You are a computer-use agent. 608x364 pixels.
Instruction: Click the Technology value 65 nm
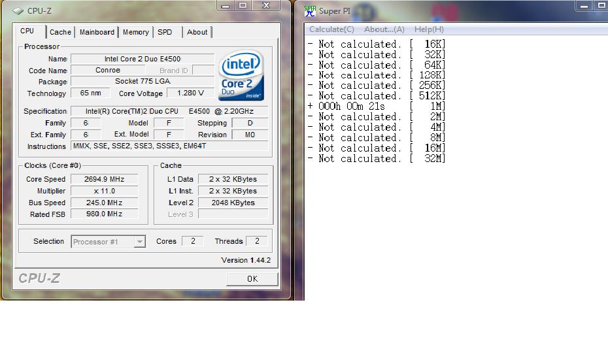pyautogui.click(x=90, y=93)
